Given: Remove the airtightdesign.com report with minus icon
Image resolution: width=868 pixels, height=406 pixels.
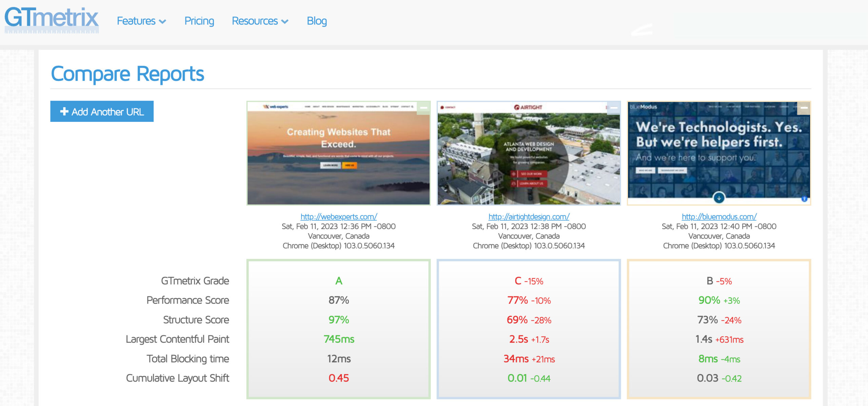Looking at the screenshot, I should 614,108.
